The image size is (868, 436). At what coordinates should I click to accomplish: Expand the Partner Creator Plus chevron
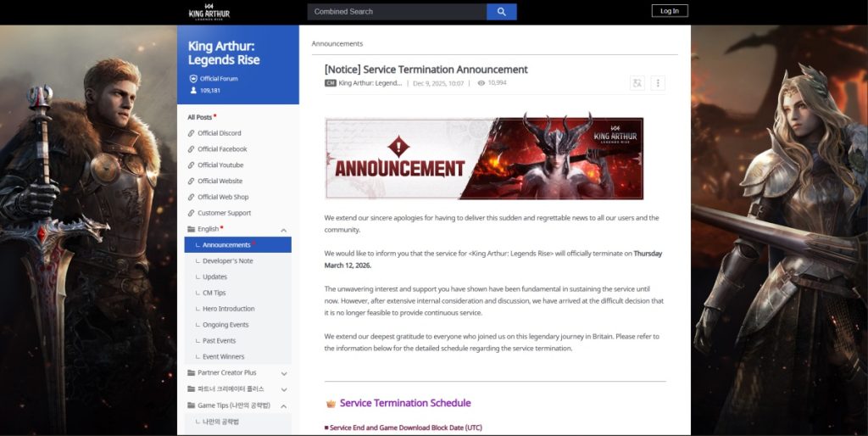283,373
